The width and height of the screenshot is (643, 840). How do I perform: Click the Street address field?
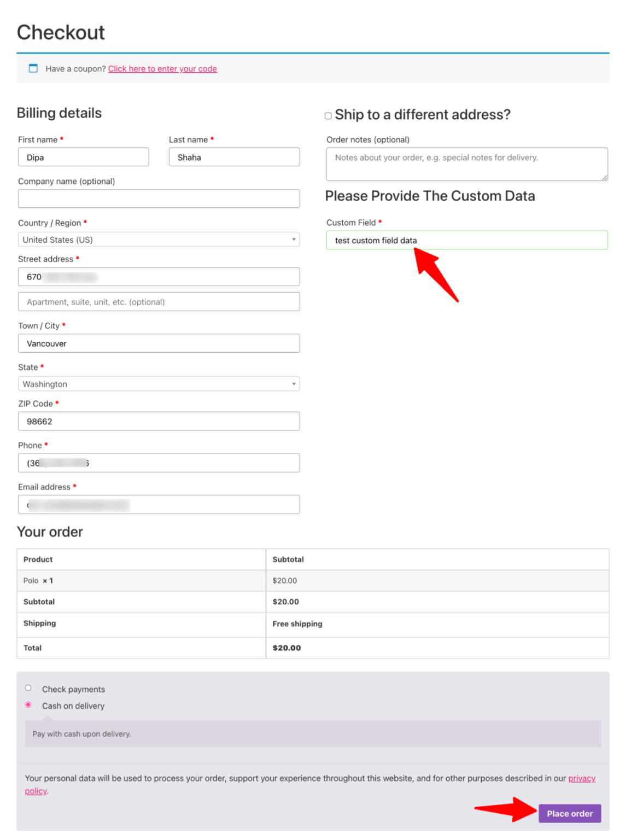(x=159, y=276)
